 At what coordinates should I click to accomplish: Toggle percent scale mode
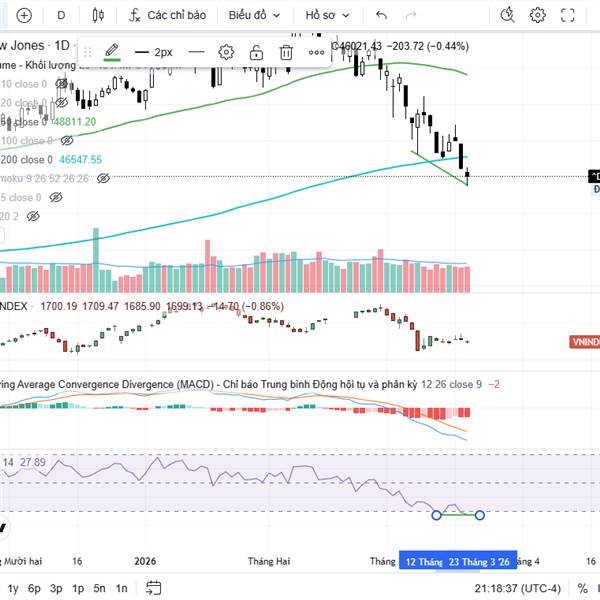(582, 588)
